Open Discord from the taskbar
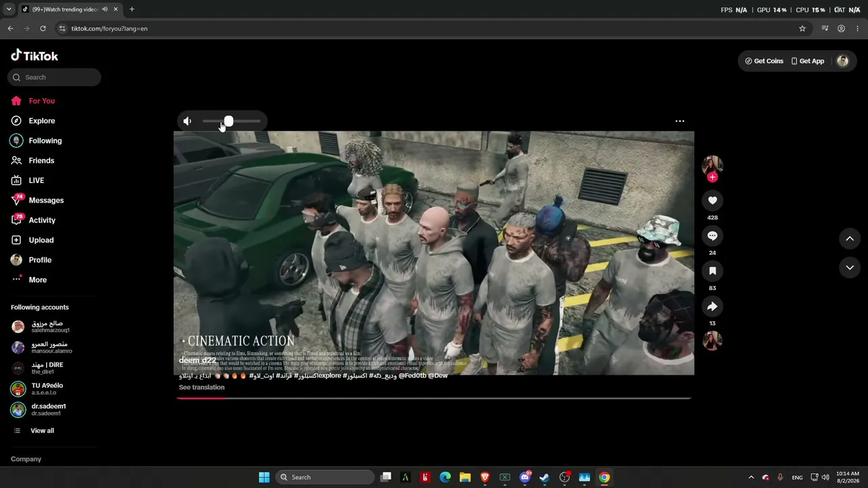Screen dimensions: 868x488 tap(525, 477)
